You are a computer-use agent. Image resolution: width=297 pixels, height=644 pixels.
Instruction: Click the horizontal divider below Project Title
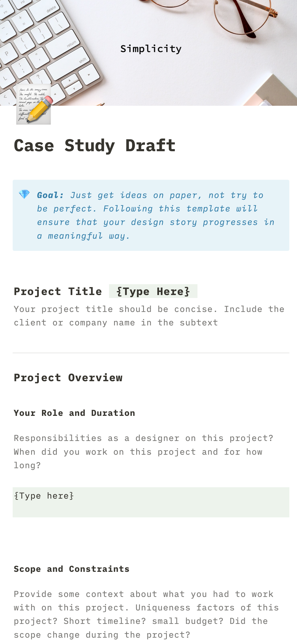(151, 353)
